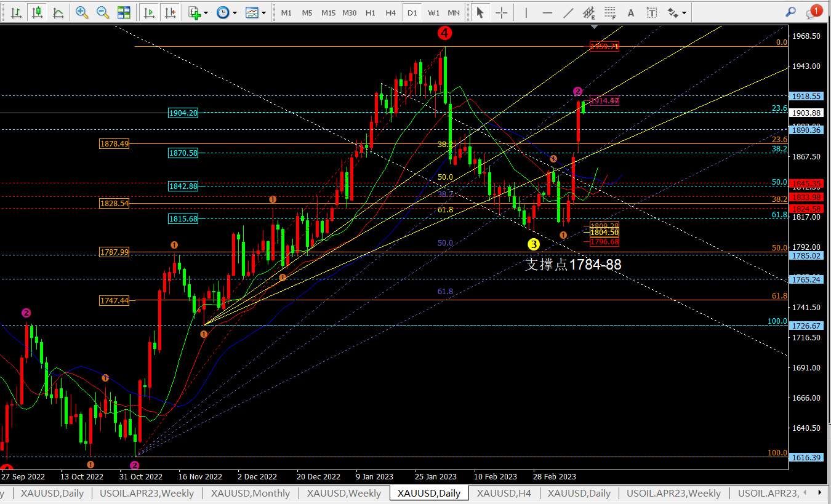Click the 1787.99 level label

(114, 252)
